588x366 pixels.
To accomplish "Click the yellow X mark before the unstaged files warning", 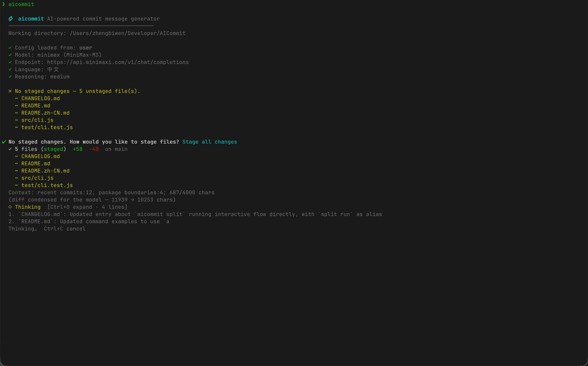I will coord(10,91).
